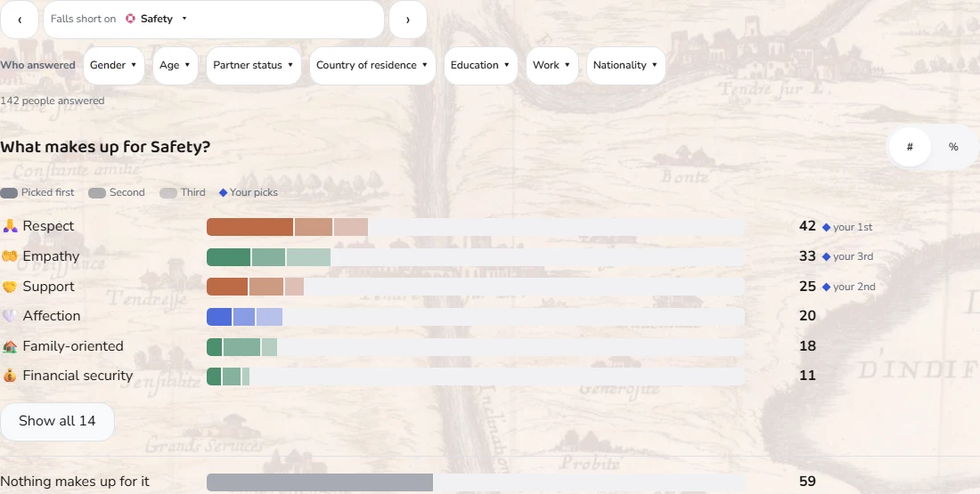
Task: Go to previous question arrow
Action: click(x=20, y=20)
